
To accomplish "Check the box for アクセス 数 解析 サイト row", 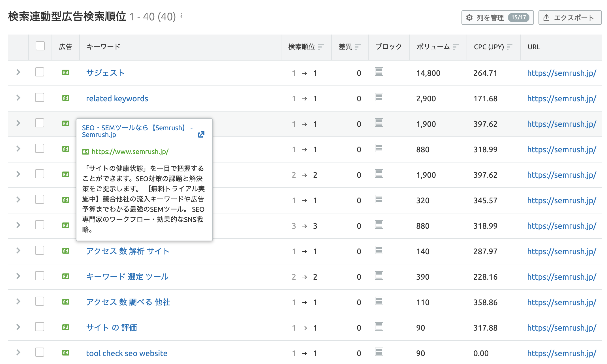I will [40, 250].
